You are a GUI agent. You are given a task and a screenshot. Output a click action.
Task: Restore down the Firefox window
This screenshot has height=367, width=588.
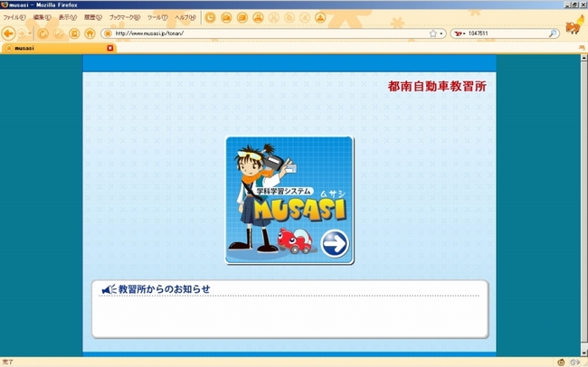575,5
